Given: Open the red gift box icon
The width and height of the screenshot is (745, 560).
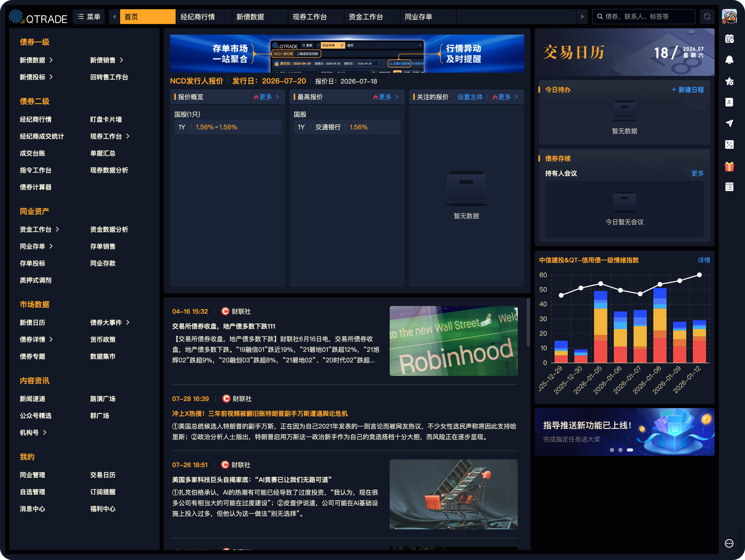Looking at the screenshot, I should coord(729,166).
